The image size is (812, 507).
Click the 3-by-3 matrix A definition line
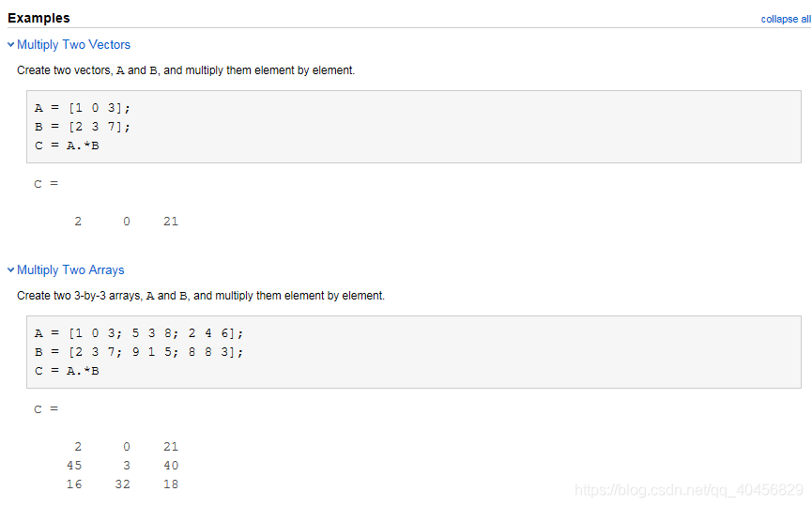(139, 333)
